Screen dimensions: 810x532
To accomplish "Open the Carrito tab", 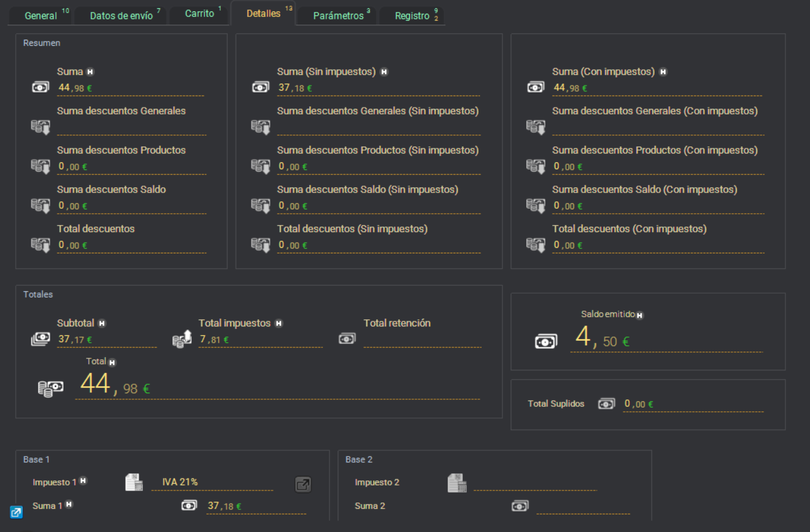I will coord(199,14).
